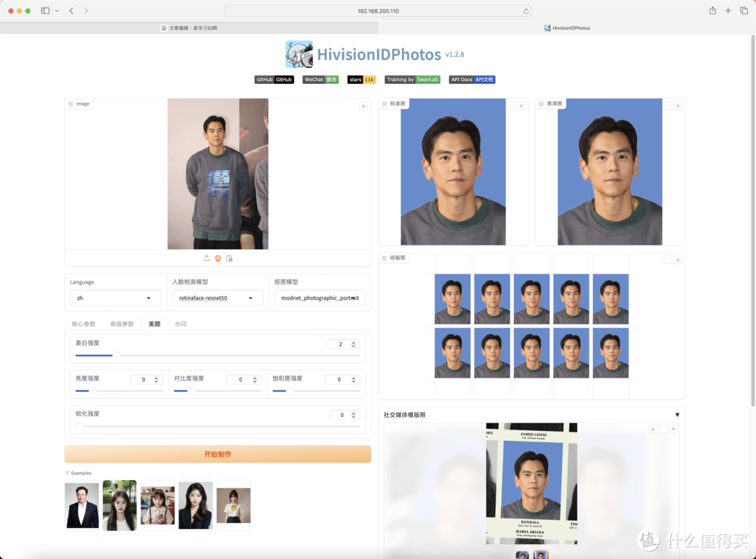This screenshot has height=559, width=756.
Task: Collapse the 社交媒体模版照 section
Action: pos(677,415)
